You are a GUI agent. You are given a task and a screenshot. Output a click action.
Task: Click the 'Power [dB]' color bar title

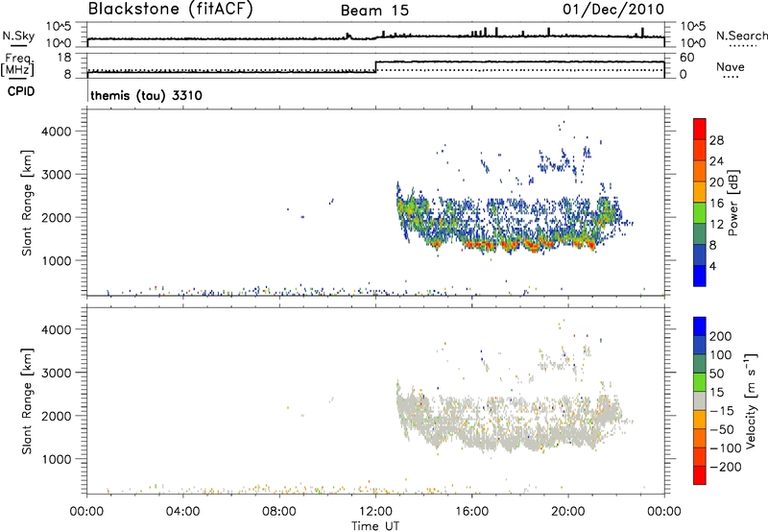732,203
